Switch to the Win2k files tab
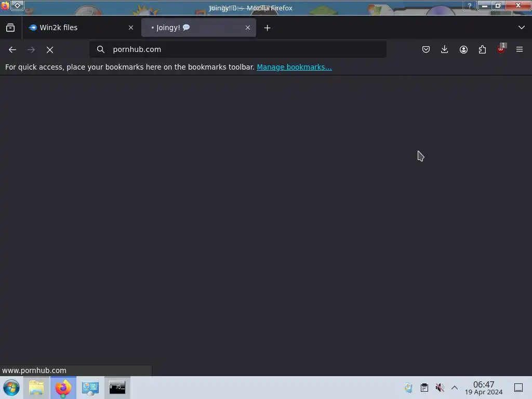 tap(81, 28)
